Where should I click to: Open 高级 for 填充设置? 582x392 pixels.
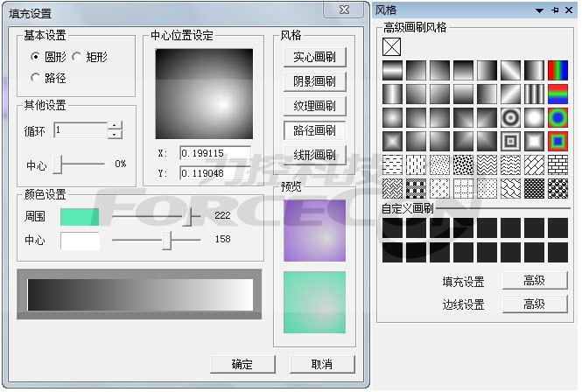pos(534,281)
